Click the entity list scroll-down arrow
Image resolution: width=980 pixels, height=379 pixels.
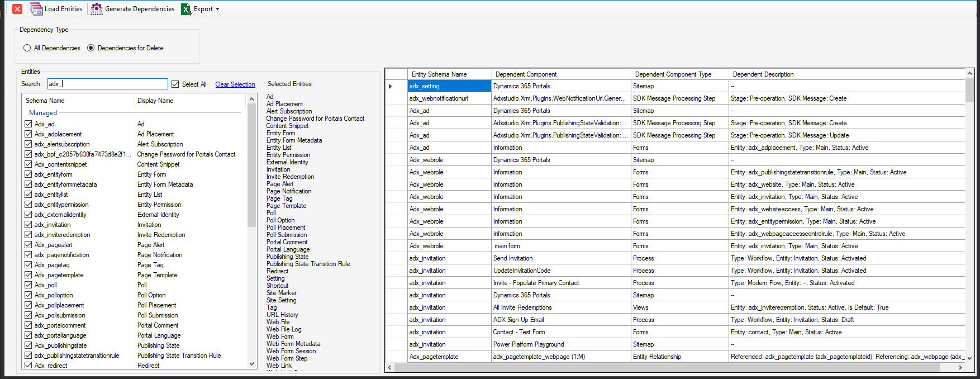coord(252,363)
